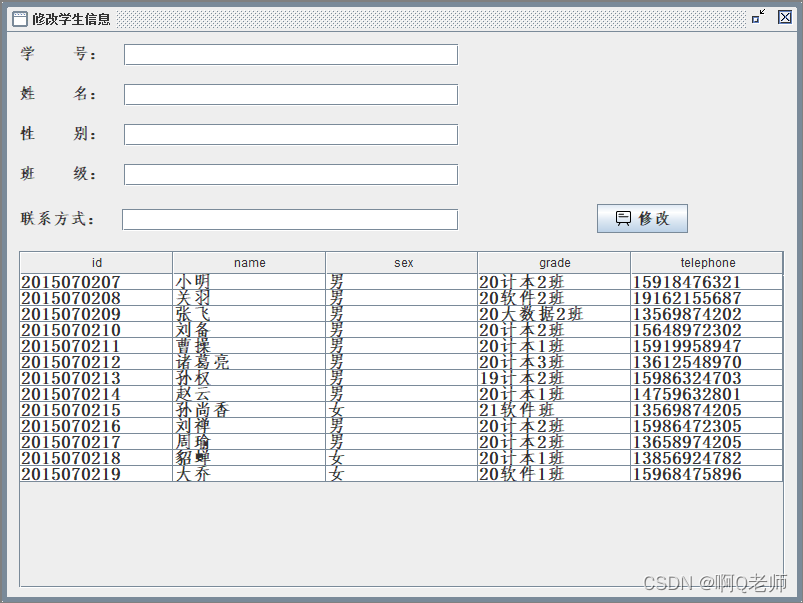Click telephone cell 15918476321
This screenshot has width=803, height=603.
707,282
